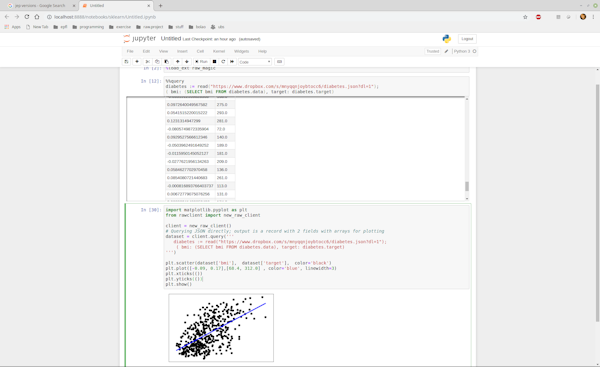Restart kernel and rerun notebook icon
The height and width of the screenshot is (367, 600).
point(232,62)
